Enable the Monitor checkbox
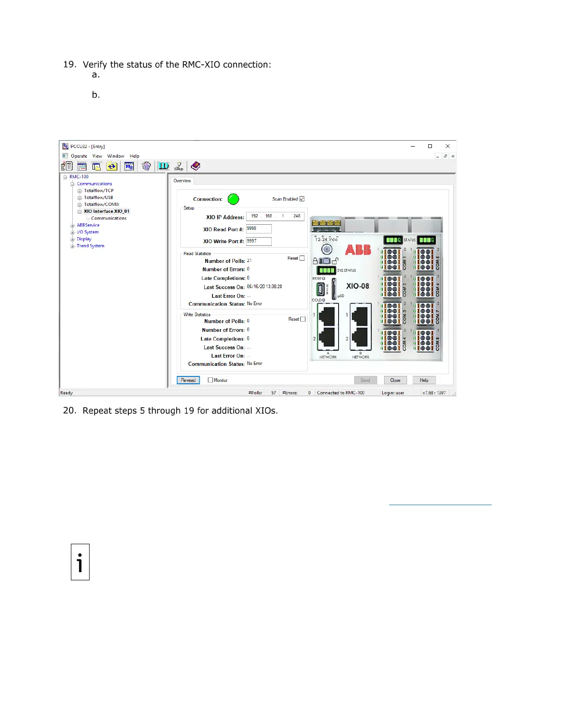This screenshot has height=728, width=563. 210,380
